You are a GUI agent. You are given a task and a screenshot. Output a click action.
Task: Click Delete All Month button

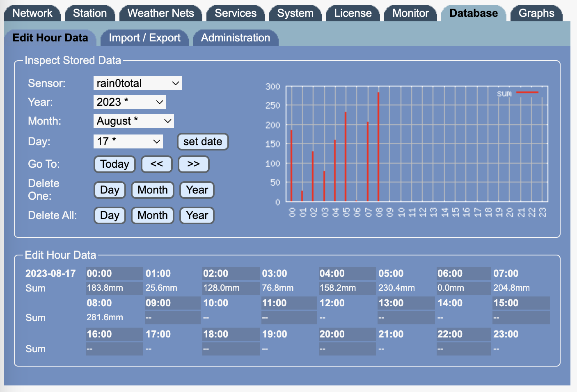(x=153, y=215)
